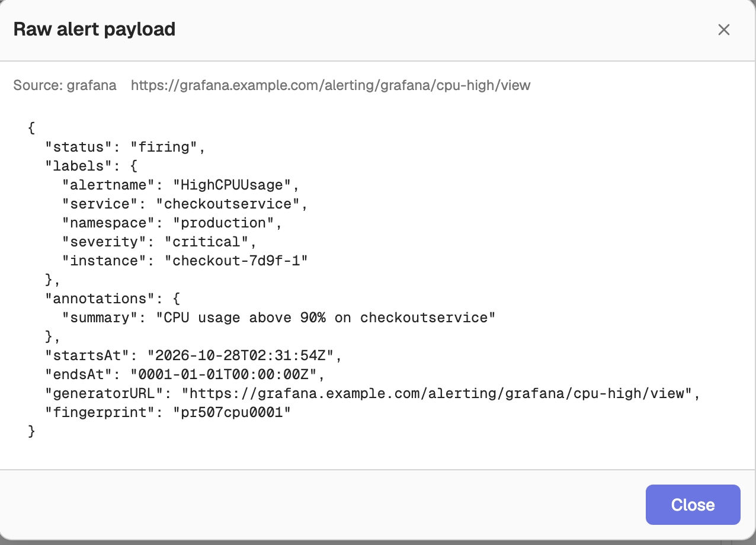Click the purple Close button
The image size is (756, 545).
coord(693,505)
